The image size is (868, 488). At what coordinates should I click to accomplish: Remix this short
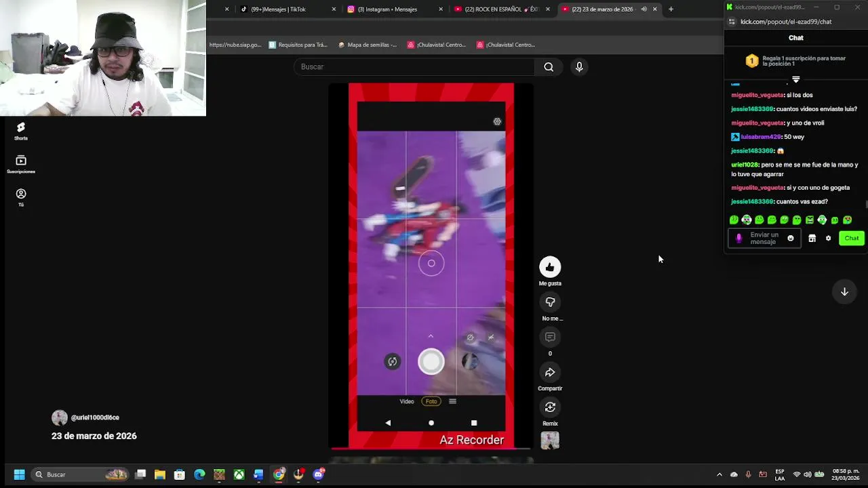550,407
